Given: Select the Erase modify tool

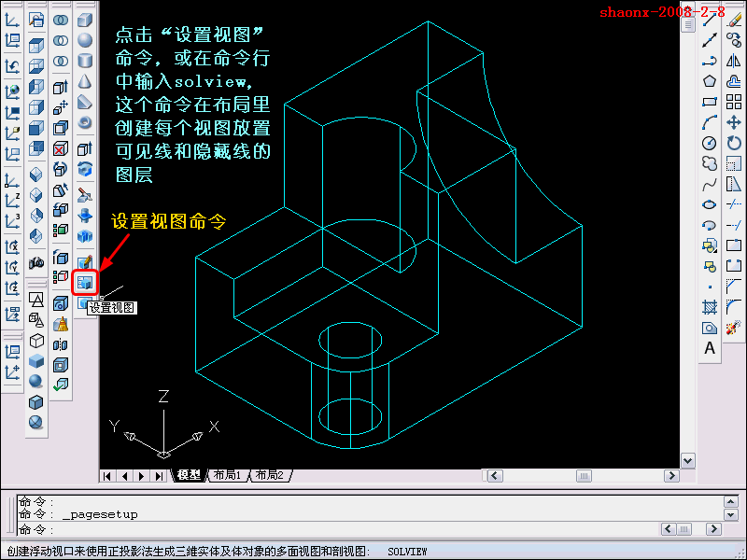Looking at the screenshot, I should click(734, 20).
